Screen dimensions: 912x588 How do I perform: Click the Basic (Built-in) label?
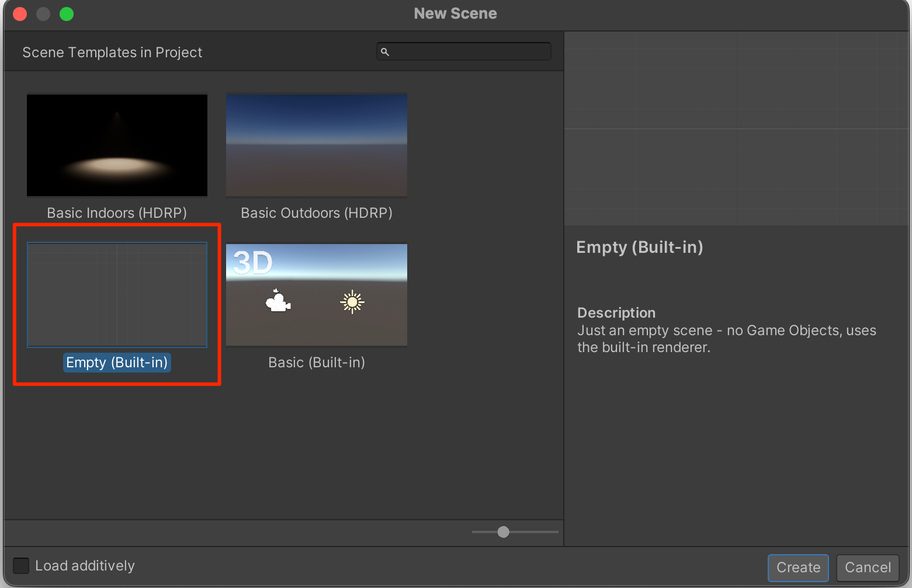point(317,363)
